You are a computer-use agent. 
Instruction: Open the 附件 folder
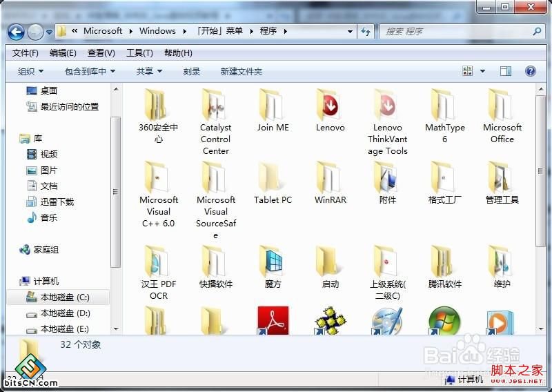[x=387, y=183]
